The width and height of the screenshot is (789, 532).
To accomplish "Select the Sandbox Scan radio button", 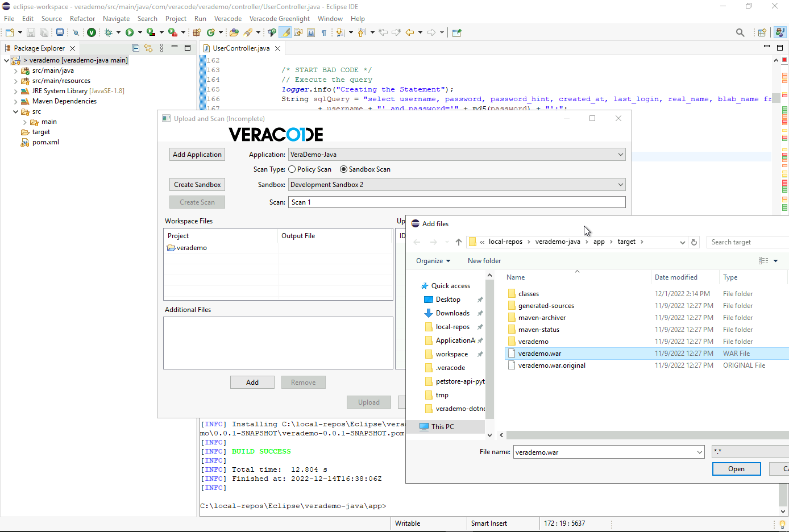I will click(x=343, y=169).
